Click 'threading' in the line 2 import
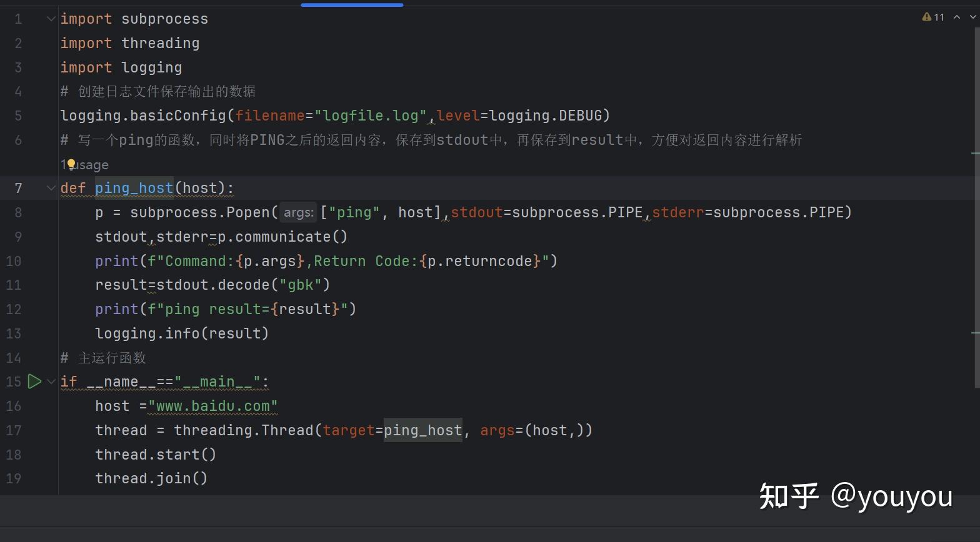 coord(161,43)
